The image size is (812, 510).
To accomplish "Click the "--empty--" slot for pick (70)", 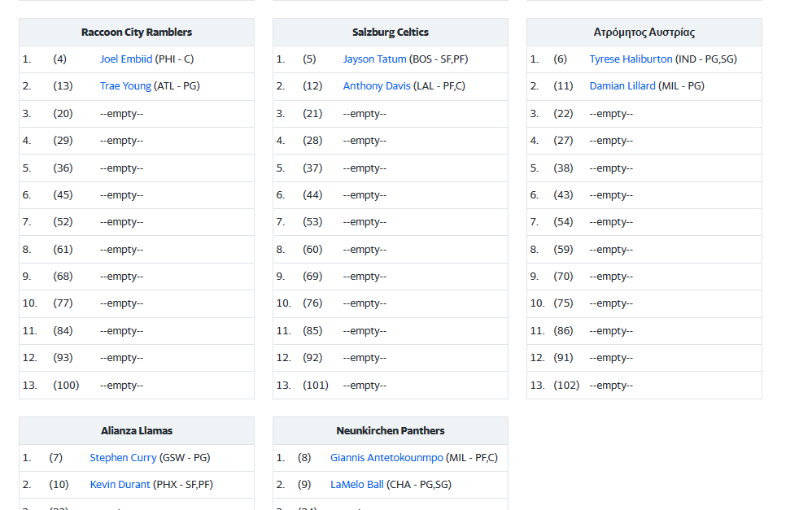I will 611,277.
